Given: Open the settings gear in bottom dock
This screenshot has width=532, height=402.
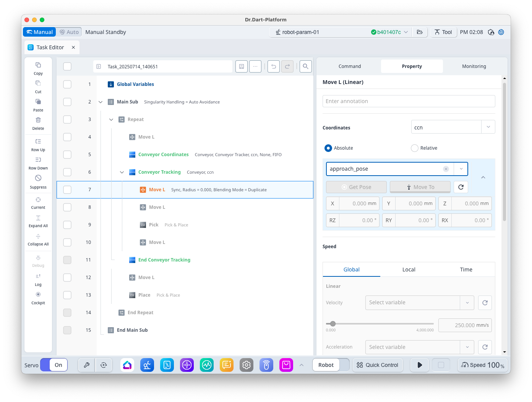Looking at the screenshot, I should click(x=247, y=365).
